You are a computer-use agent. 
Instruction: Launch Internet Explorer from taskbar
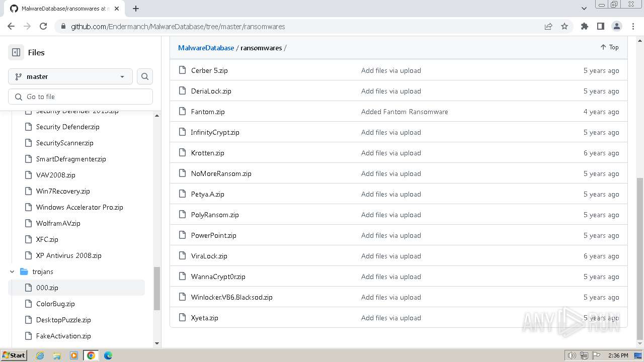(40, 355)
